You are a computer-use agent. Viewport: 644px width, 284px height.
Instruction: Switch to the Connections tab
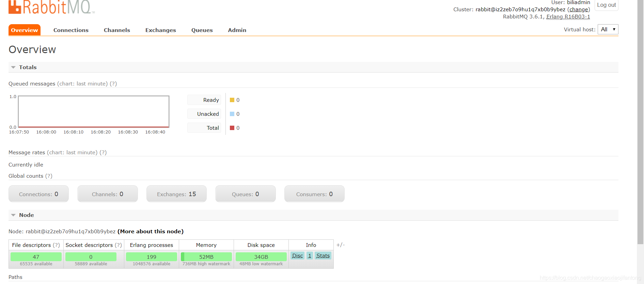(71, 30)
